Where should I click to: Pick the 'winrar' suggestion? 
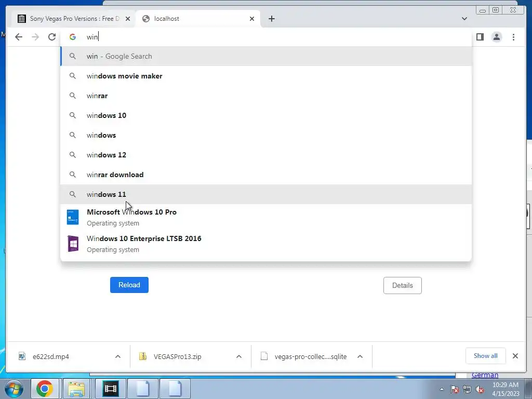click(x=266, y=96)
